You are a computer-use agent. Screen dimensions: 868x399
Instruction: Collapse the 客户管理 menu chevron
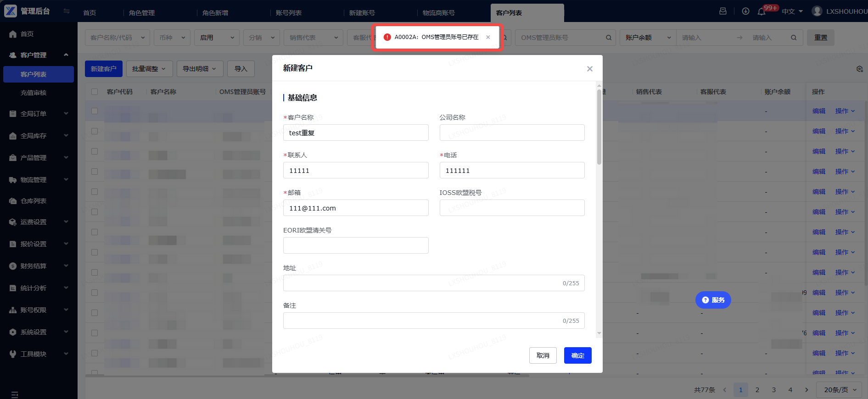(x=66, y=55)
